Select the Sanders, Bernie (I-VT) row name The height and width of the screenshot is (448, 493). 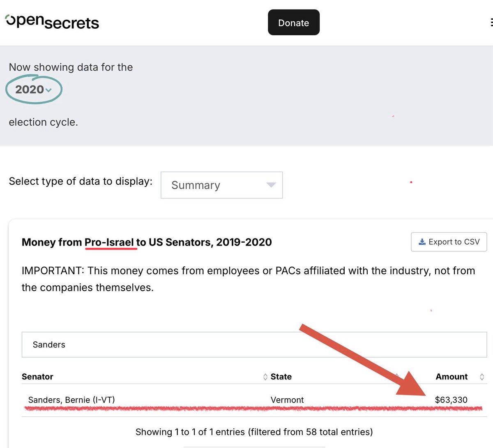(x=71, y=400)
